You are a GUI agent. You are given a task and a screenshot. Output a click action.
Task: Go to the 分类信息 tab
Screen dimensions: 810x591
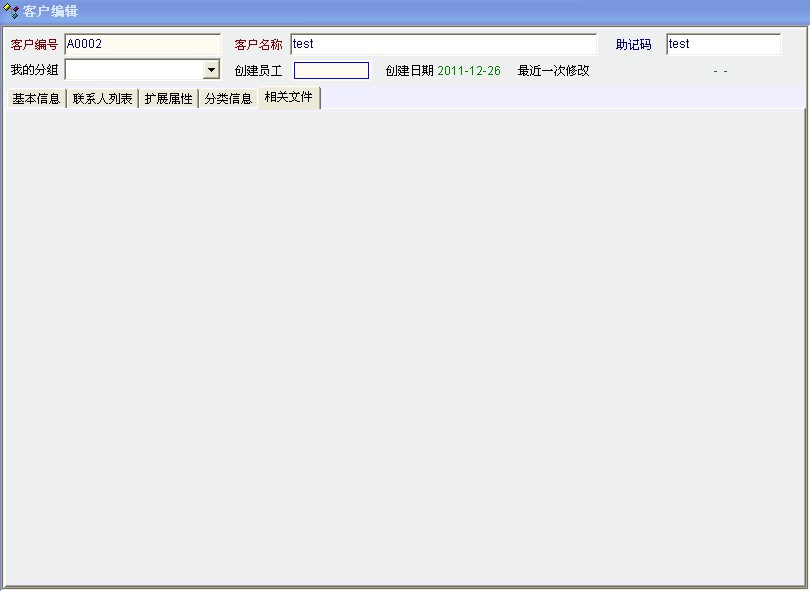click(228, 99)
